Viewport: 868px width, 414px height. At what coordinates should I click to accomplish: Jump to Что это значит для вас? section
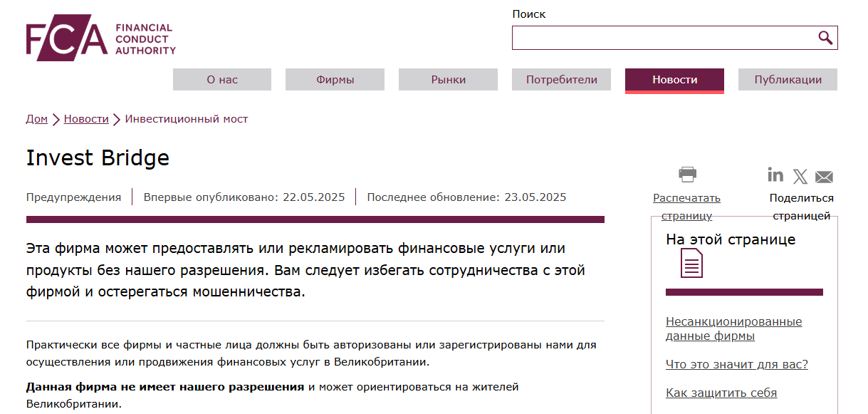click(737, 364)
